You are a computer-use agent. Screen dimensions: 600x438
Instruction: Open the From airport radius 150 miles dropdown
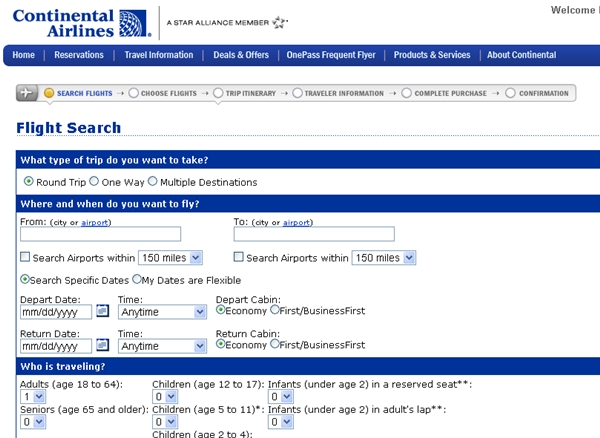point(170,258)
